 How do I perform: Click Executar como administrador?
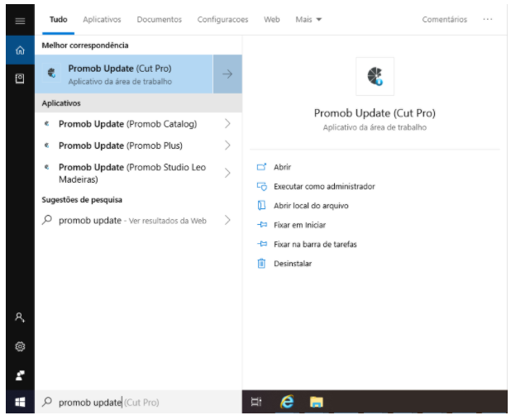pos(324,186)
